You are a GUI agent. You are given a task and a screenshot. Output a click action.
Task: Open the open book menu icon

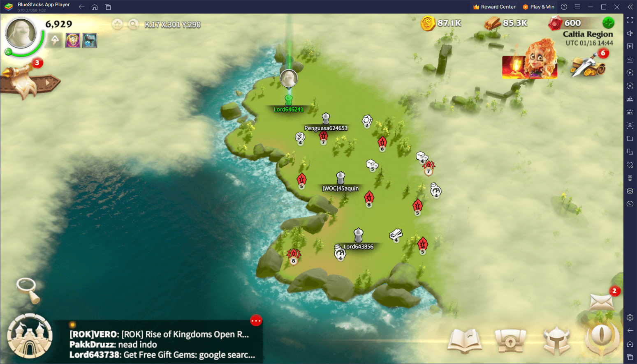tap(465, 341)
